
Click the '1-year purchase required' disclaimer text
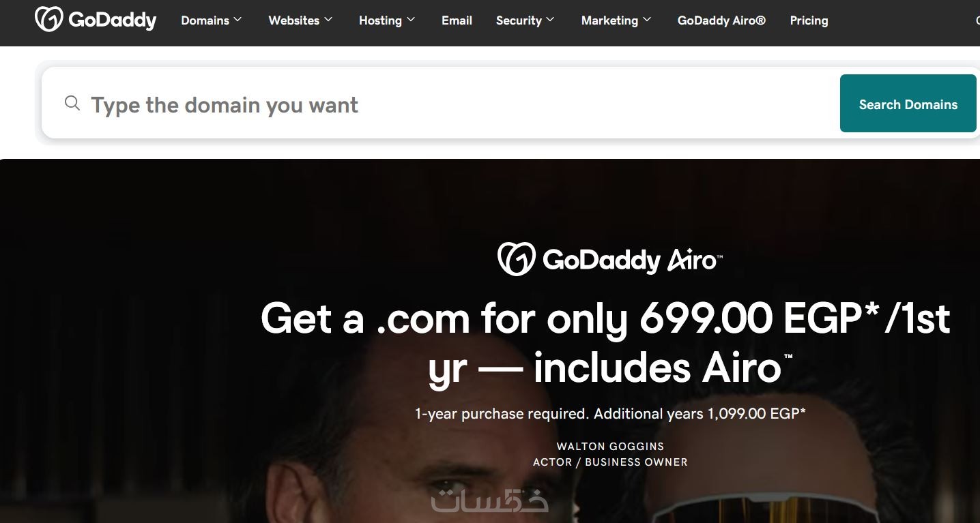coord(610,413)
